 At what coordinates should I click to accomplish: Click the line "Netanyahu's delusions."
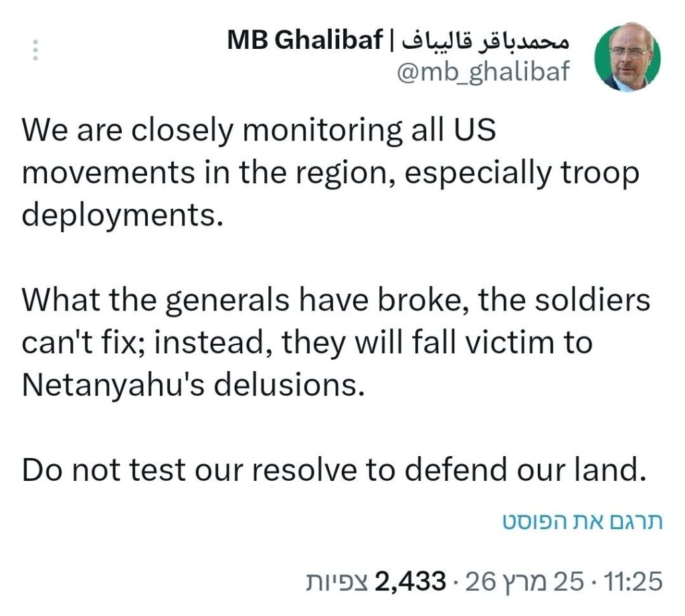pos(195,387)
